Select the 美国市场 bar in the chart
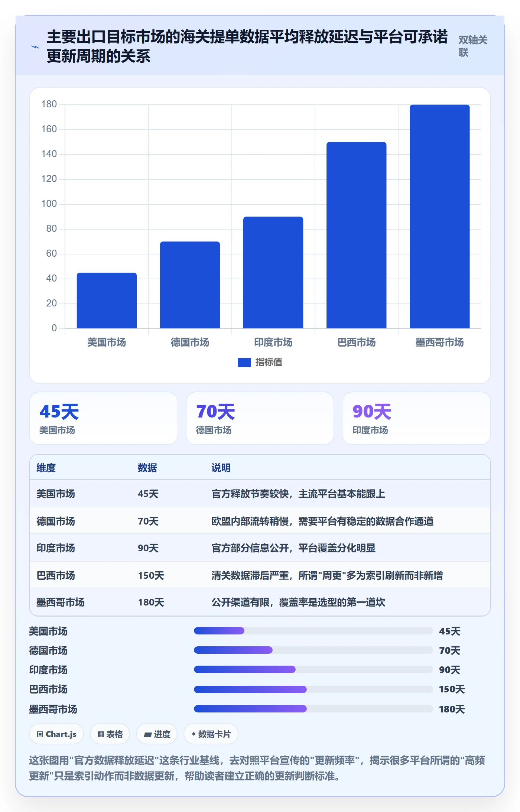The width and height of the screenshot is (520, 812). [x=107, y=301]
